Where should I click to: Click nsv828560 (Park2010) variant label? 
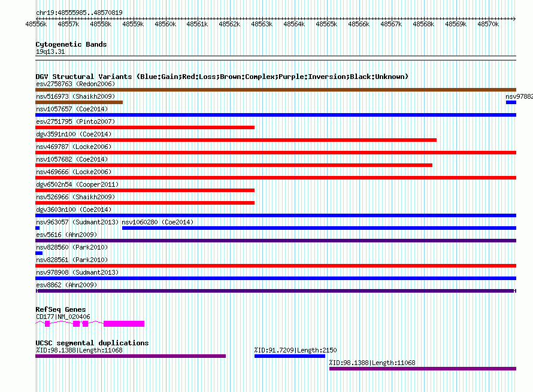tap(72, 247)
